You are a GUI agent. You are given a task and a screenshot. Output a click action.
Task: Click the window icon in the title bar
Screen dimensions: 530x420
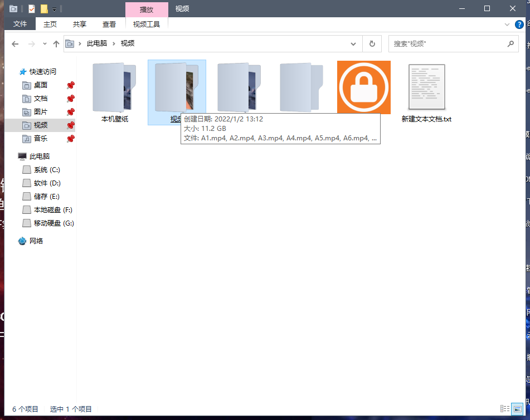13,9
